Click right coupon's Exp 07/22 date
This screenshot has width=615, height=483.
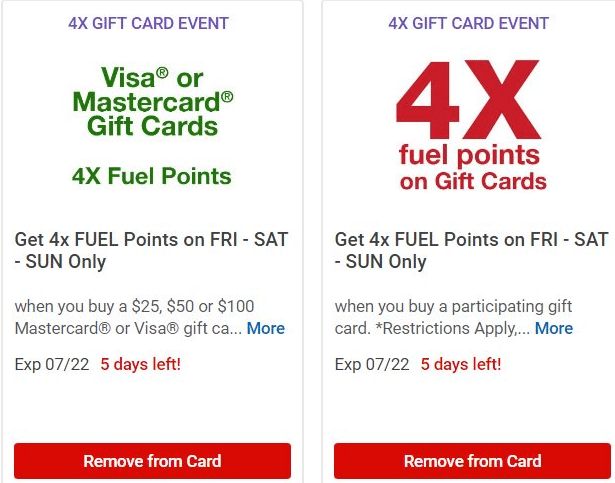click(x=372, y=365)
